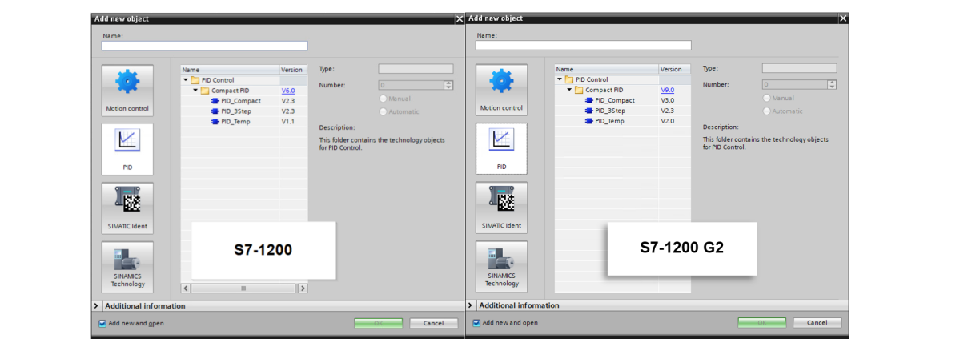Collapse PID Control tree node in left dialog
This screenshot has height=351, width=980.
[186, 80]
